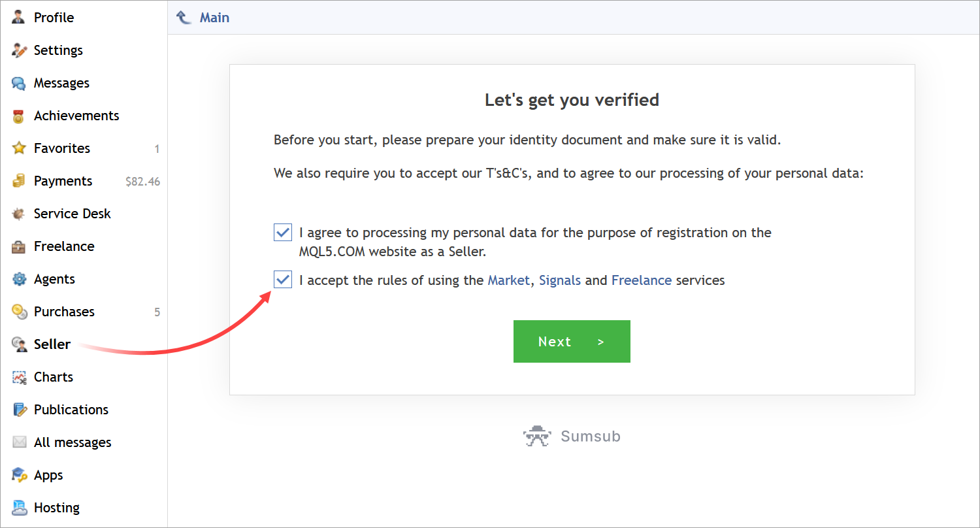This screenshot has height=528, width=980.
Task: Click the Payments coins icon
Action: pos(19,181)
